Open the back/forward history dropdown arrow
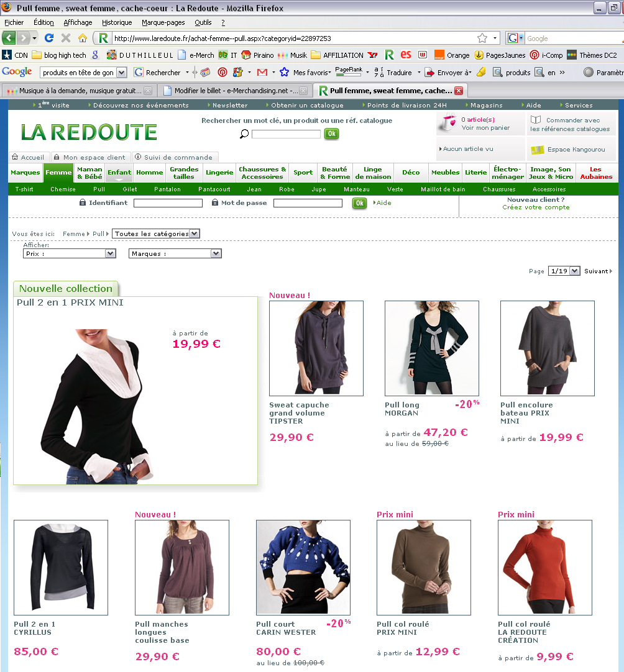 (34, 38)
